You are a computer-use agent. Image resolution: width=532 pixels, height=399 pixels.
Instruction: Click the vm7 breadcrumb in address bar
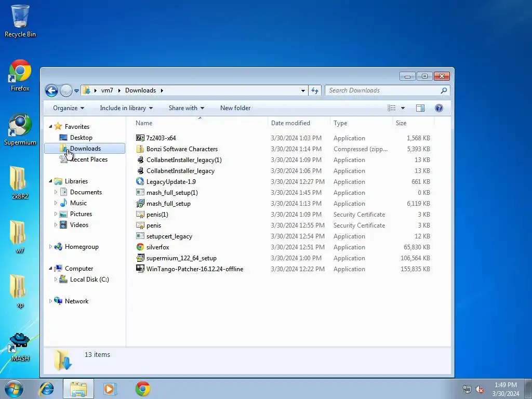107,90
